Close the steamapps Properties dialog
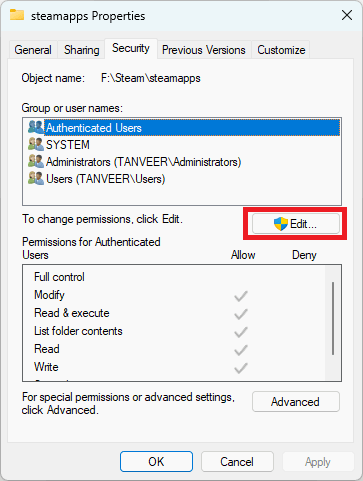The image size is (363, 481). click(347, 15)
